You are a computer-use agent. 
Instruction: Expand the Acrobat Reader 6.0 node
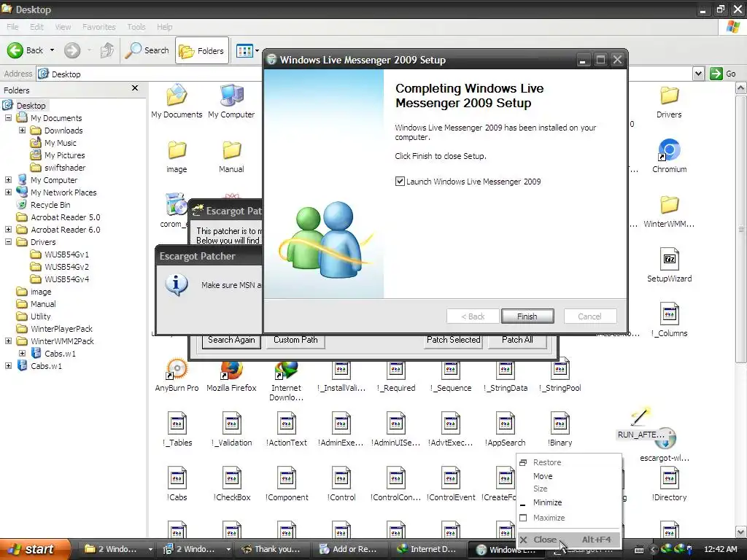(x=8, y=229)
